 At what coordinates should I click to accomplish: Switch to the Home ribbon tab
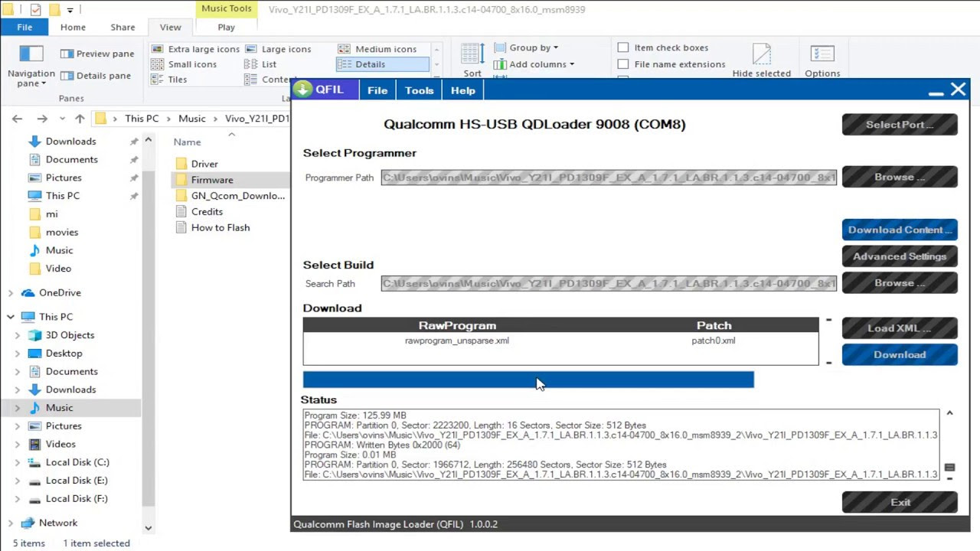[x=73, y=27]
